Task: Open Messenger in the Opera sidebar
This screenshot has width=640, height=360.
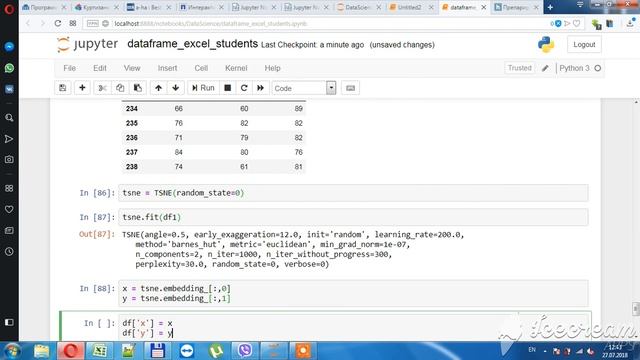Action: tap(9, 47)
